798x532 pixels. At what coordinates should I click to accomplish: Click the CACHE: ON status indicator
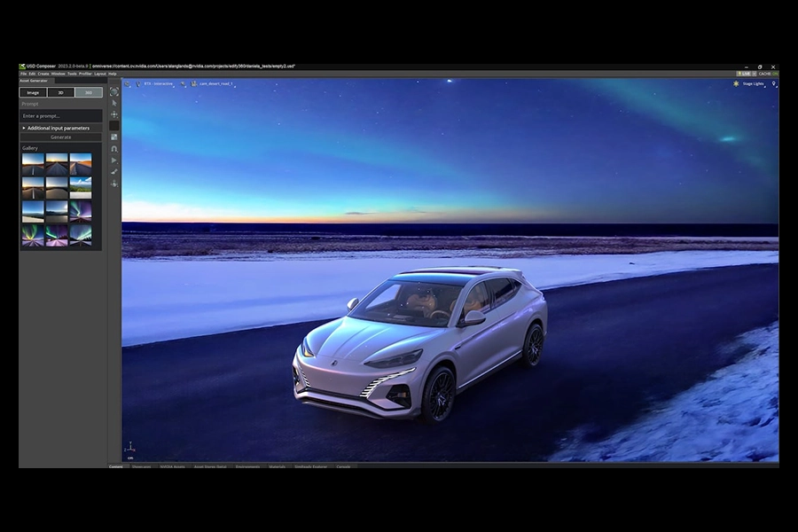point(768,74)
